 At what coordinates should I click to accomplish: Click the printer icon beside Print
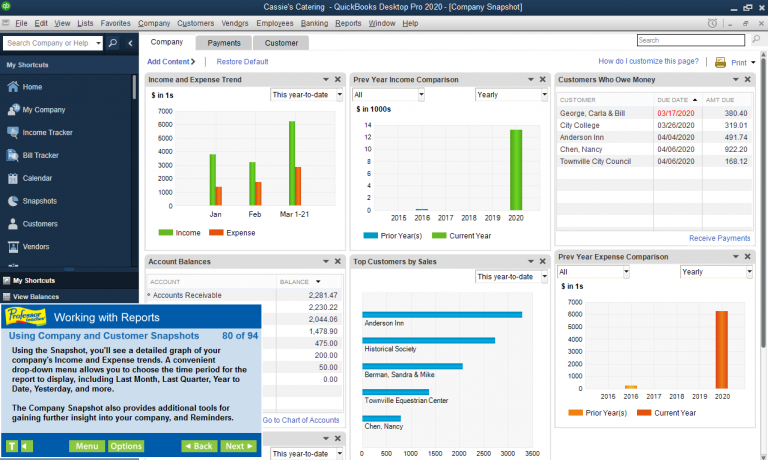tap(720, 62)
